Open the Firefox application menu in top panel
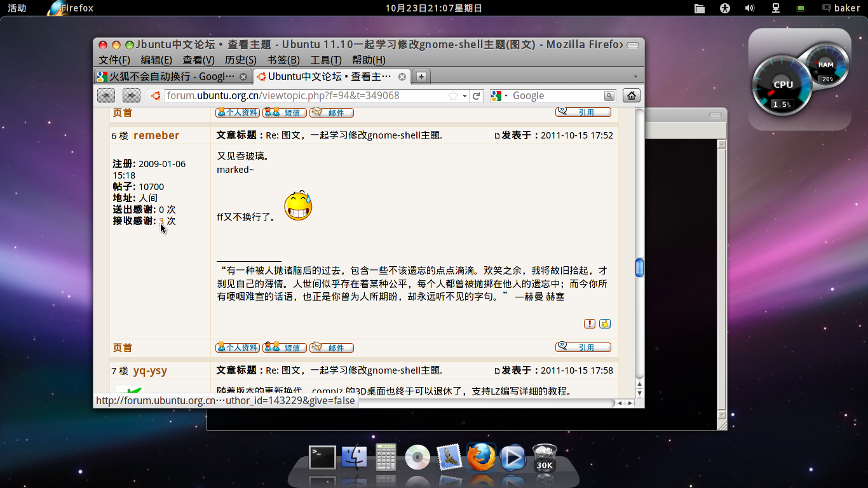868x488 pixels. coord(71,8)
